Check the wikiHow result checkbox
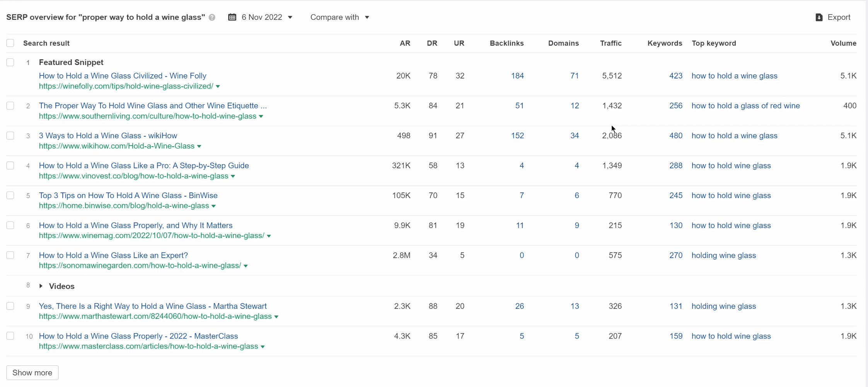The image size is (868, 387). (10, 135)
